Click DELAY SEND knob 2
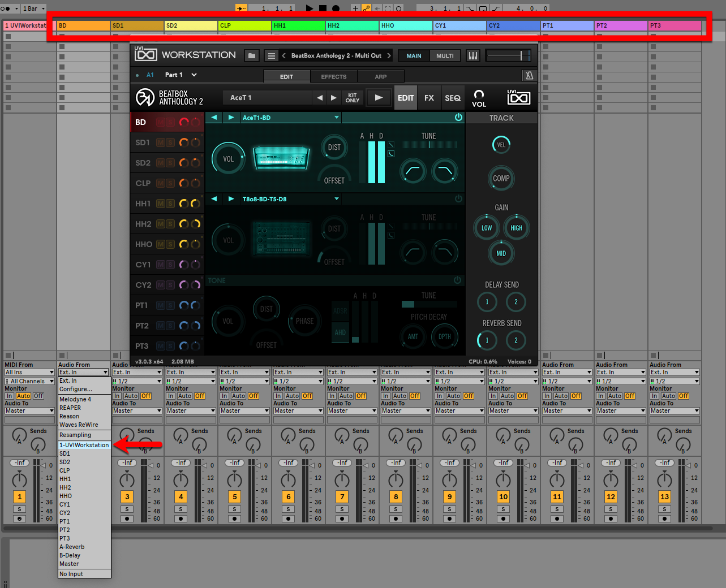726x588 pixels. [x=516, y=302]
